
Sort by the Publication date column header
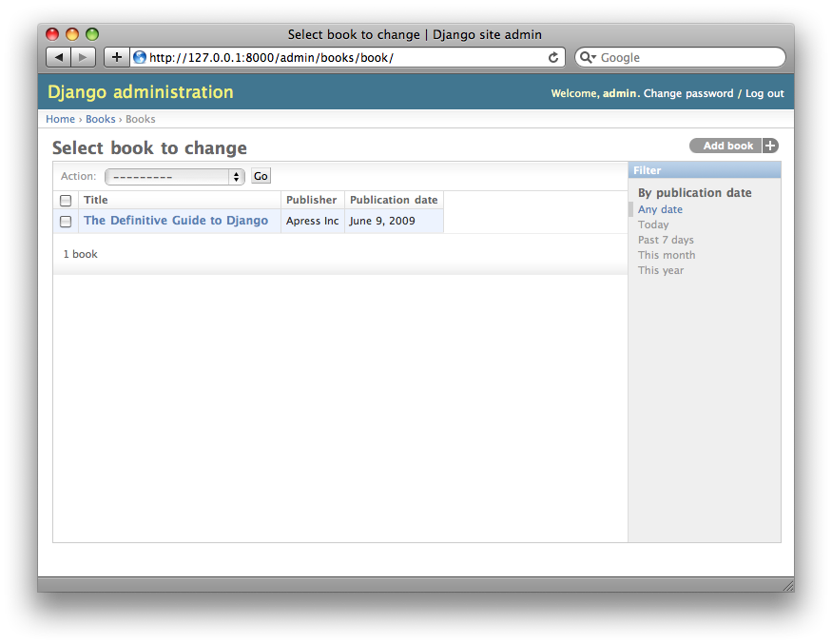pyautogui.click(x=394, y=200)
